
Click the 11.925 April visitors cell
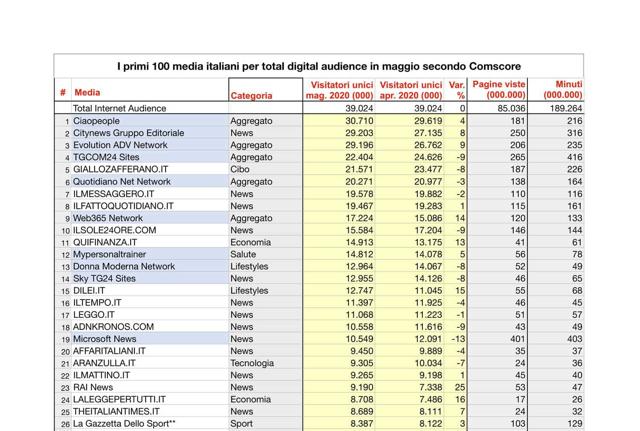pos(428,303)
